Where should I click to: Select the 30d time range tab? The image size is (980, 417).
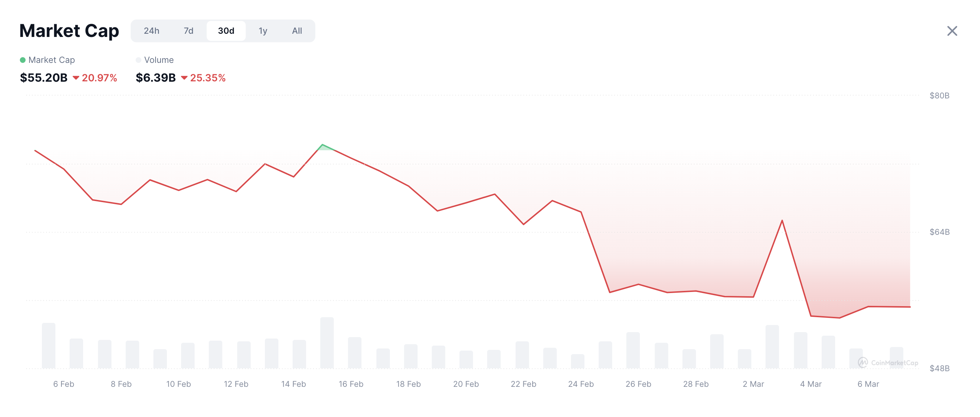(226, 31)
